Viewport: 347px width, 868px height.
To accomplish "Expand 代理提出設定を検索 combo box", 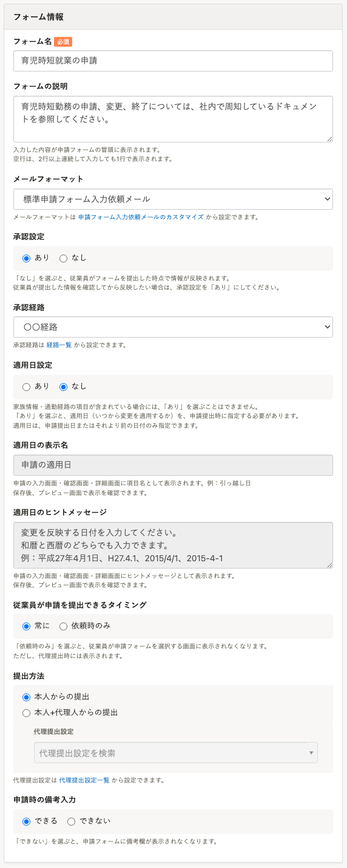I will coord(176,753).
